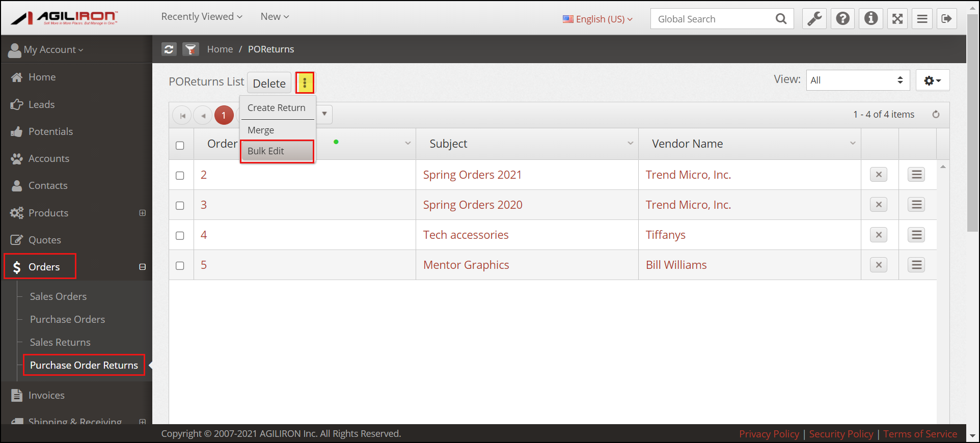The image size is (980, 443).
Task: Click the filter funnel icon beside breadcrumb
Action: (190, 49)
